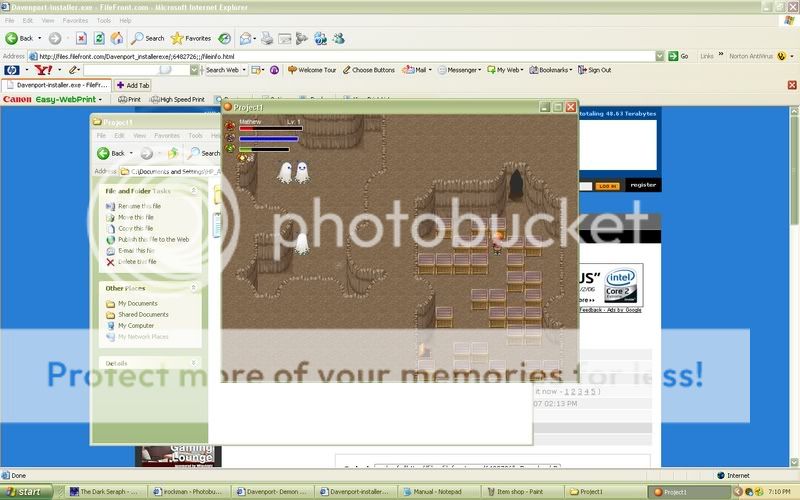Image resolution: width=800 pixels, height=500 pixels.
Task: Click the Explorer window Back arrow
Action: [x=110, y=153]
